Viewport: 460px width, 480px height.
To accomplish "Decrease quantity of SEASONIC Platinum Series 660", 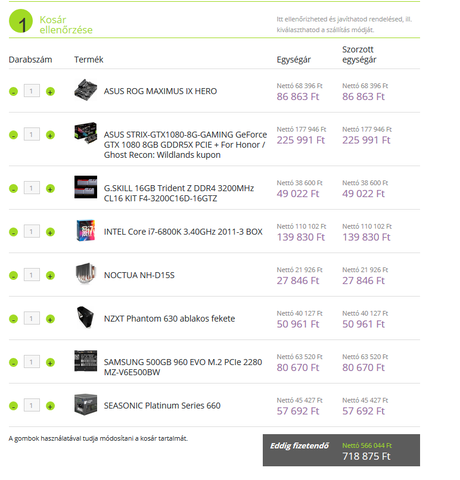I will tap(13, 406).
